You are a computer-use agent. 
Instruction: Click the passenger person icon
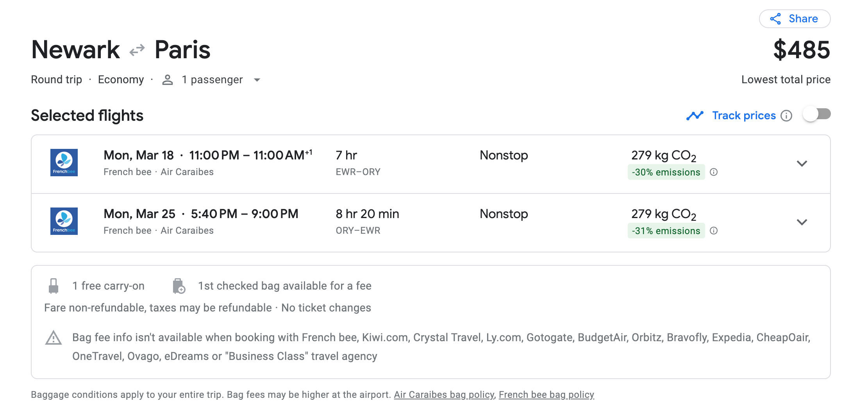(x=168, y=80)
